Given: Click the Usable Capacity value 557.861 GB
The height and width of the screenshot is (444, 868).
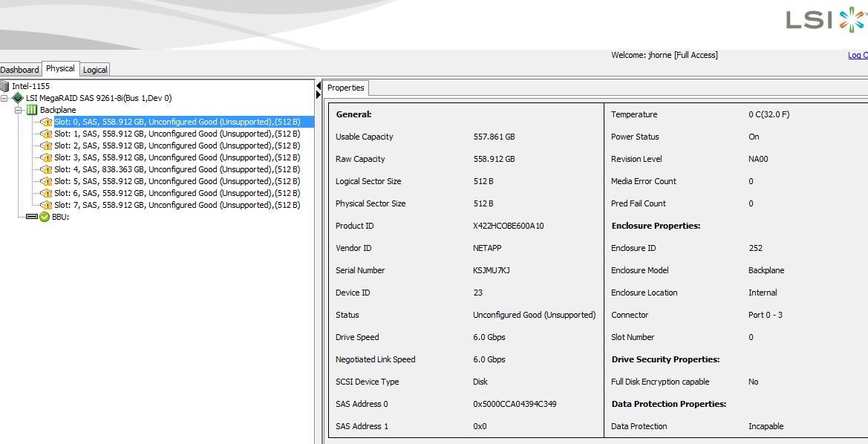Looking at the screenshot, I should 495,137.
